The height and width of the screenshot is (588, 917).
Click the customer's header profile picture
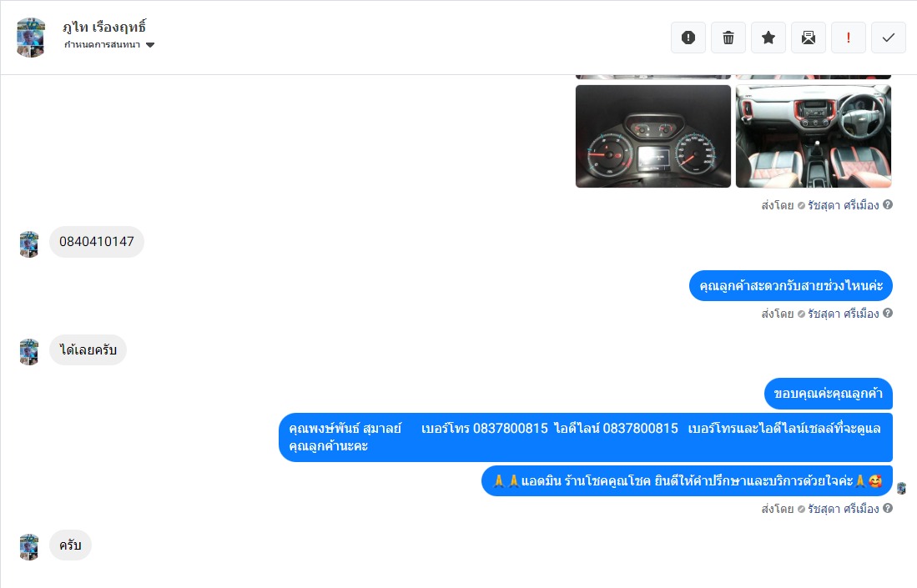point(31,38)
